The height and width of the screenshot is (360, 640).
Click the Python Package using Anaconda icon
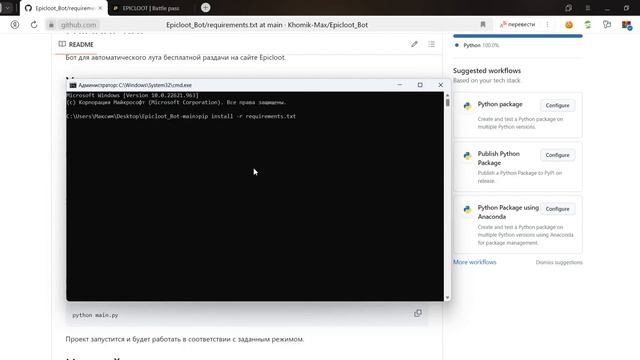pyautogui.click(x=467, y=210)
